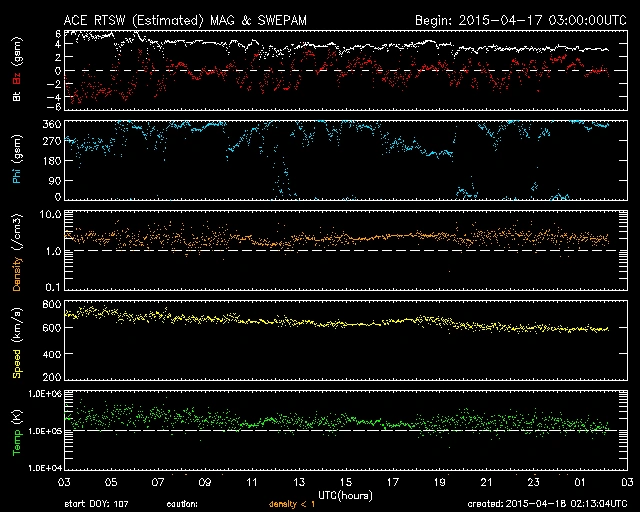
Task: Click the UTC(hours) x-axis label
Action: [345, 493]
